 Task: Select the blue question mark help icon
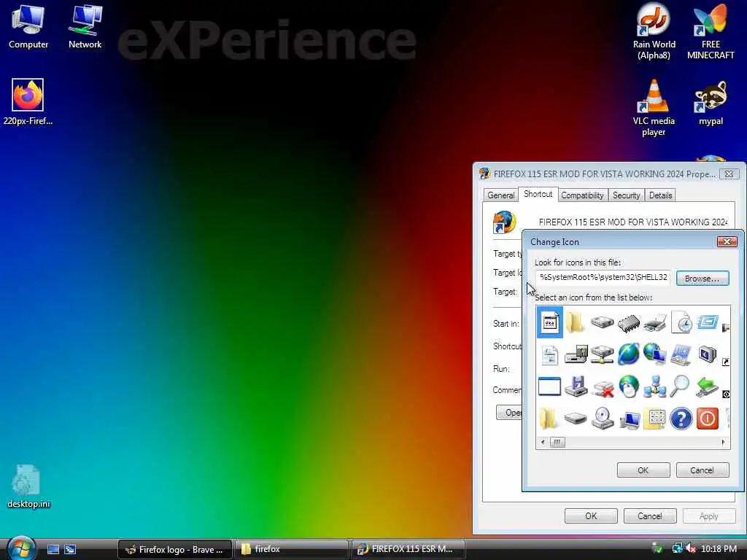681,419
